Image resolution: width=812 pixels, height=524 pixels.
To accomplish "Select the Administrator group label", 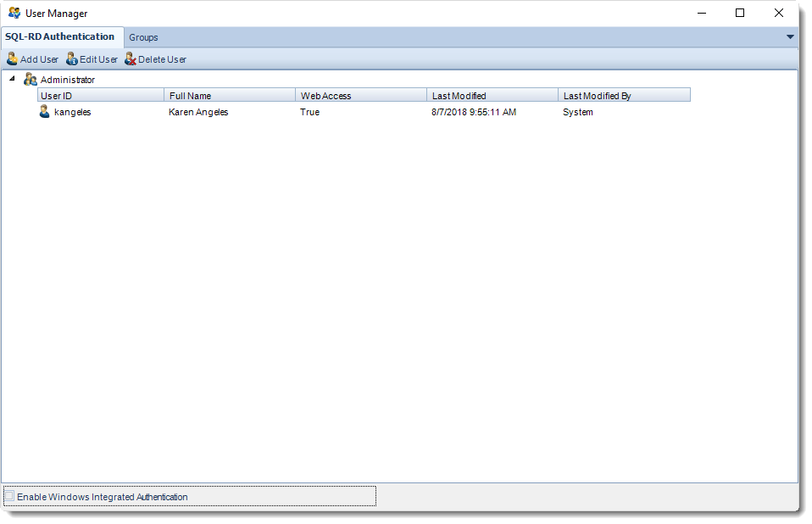I will [x=68, y=80].
